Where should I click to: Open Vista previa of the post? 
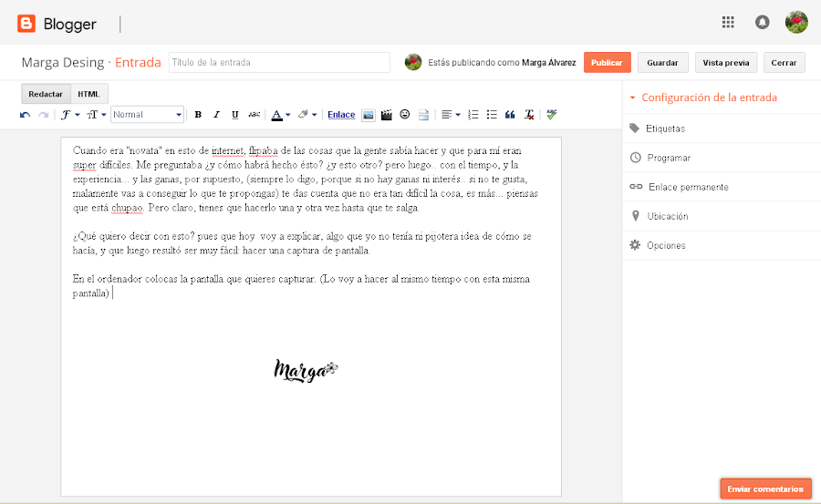click(x=726, y=62)
